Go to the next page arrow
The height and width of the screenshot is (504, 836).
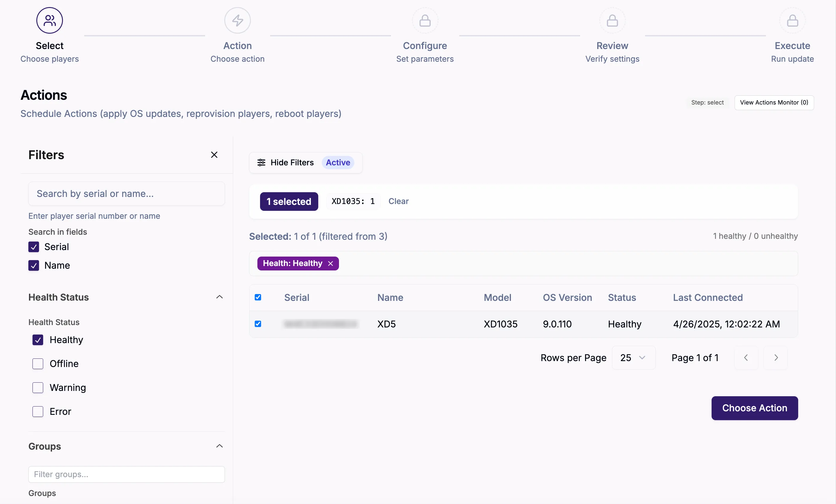(x=776, y=358)
